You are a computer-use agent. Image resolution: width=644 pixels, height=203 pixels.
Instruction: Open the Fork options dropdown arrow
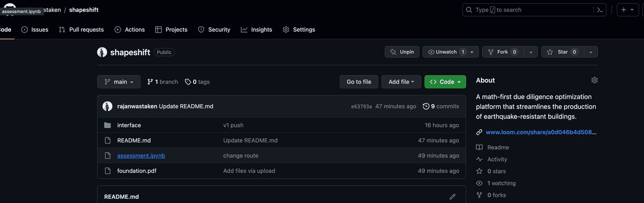tap(531, 52)
